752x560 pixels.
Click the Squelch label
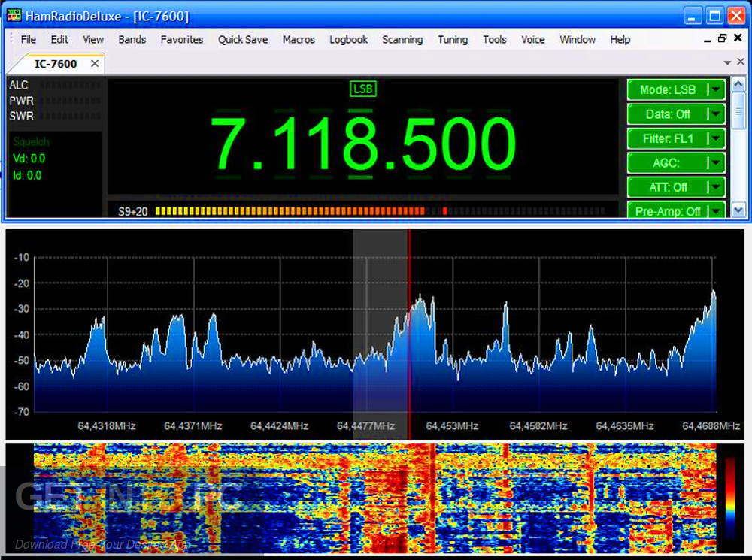(31, 141)
